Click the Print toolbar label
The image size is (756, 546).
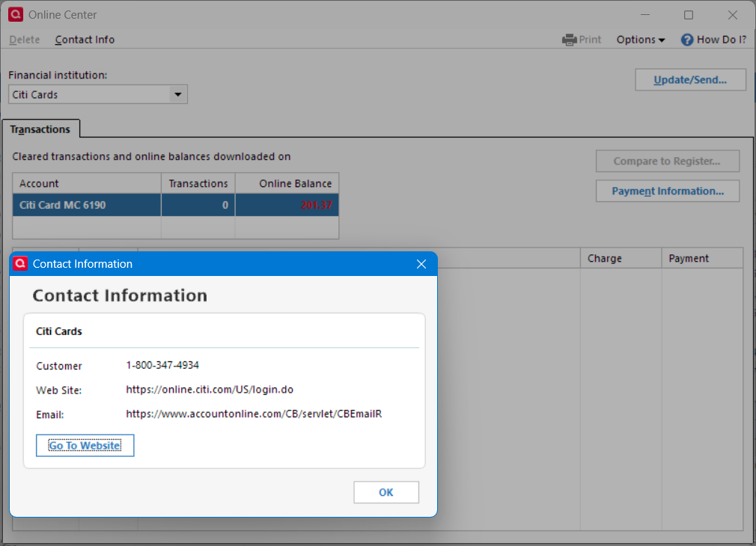coord(590,40)
